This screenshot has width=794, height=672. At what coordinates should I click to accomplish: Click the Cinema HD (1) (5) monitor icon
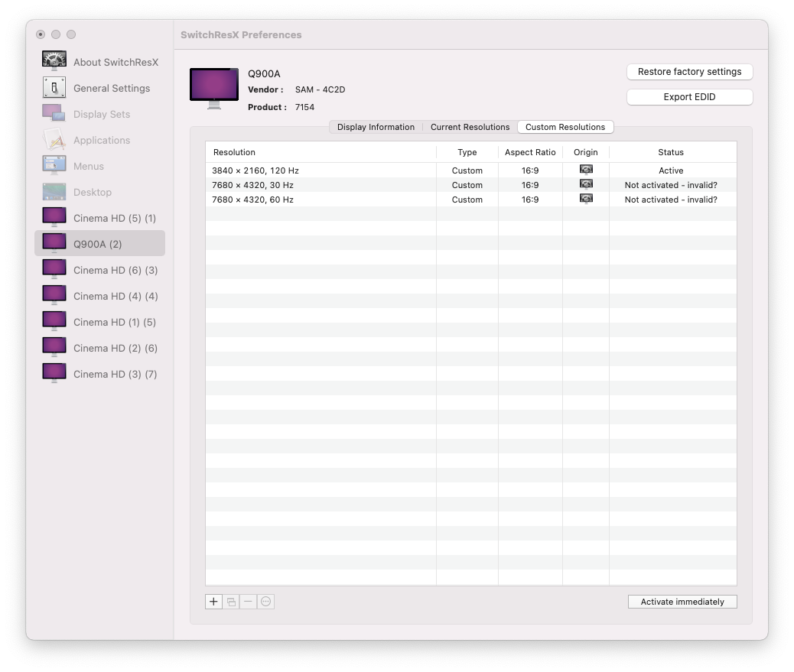[x=54, y=321]
